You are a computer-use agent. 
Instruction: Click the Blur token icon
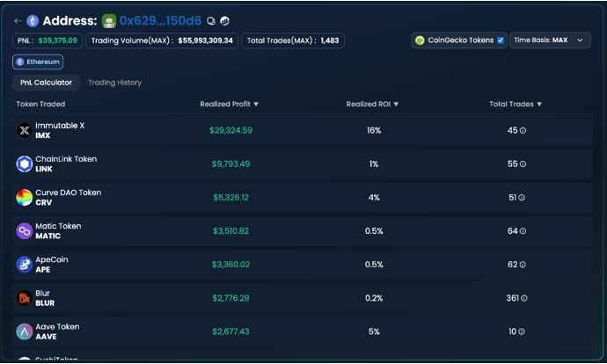point(24,298)
